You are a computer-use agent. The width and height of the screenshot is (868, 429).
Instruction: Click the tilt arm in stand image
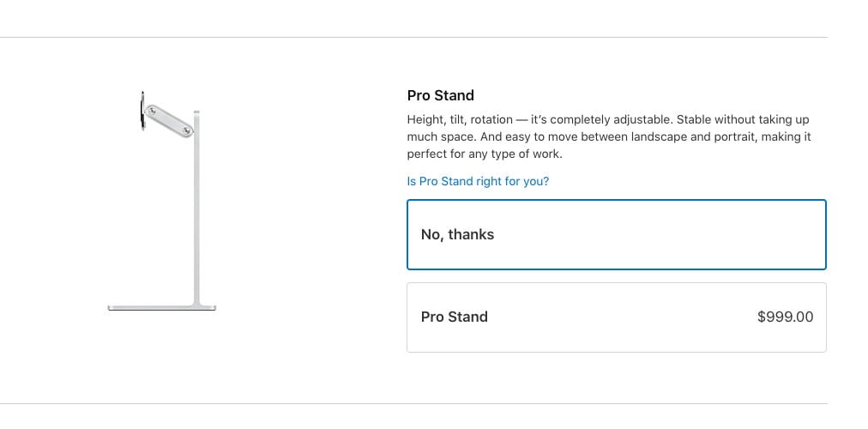coord(169,121)
